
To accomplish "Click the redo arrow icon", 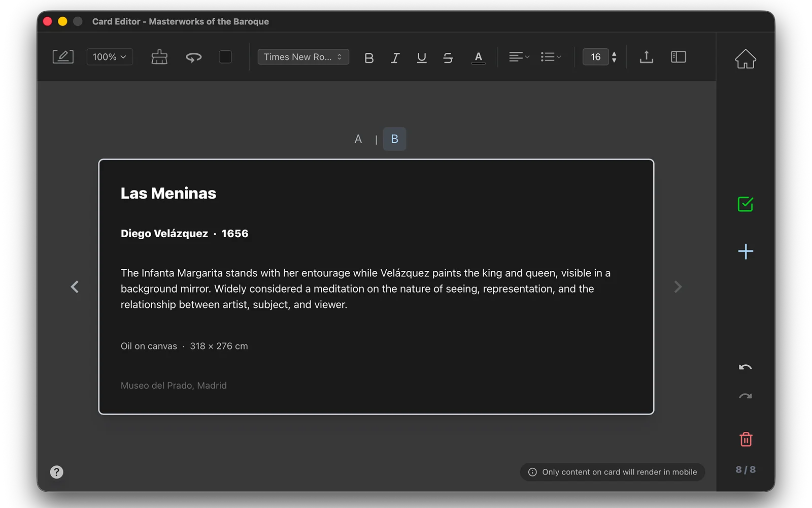I will pos(746,396).
